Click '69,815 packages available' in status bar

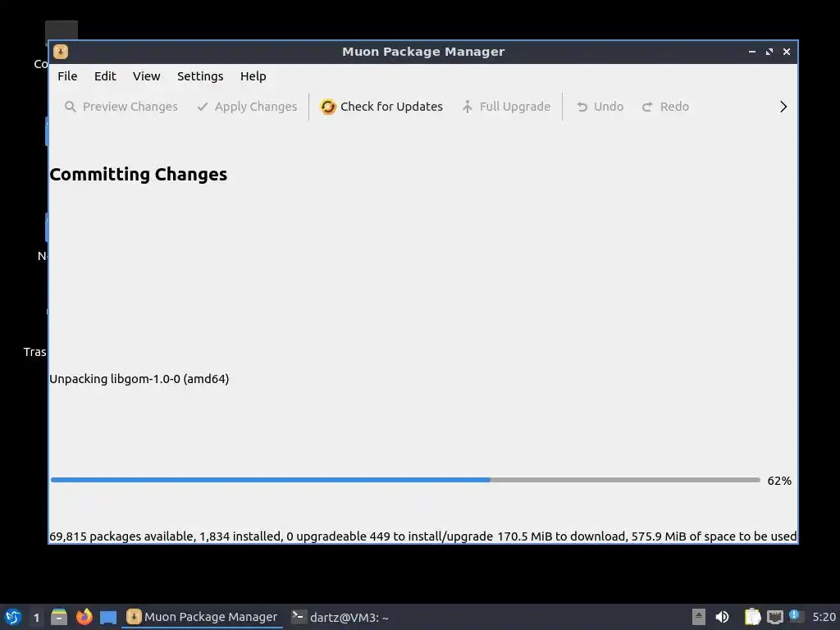click(x=121, y=536)
